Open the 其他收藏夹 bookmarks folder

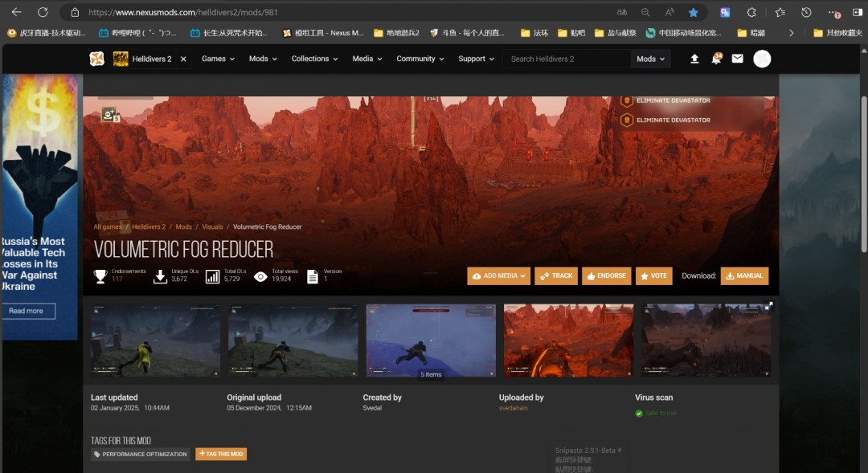click(838, 33)
